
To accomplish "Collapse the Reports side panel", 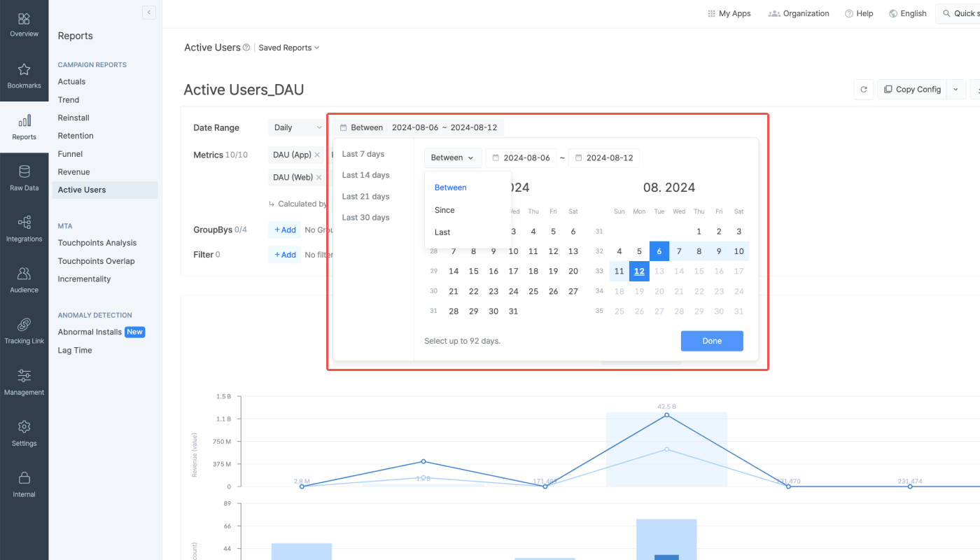I will pyautogui.click(x=148, y=13).
